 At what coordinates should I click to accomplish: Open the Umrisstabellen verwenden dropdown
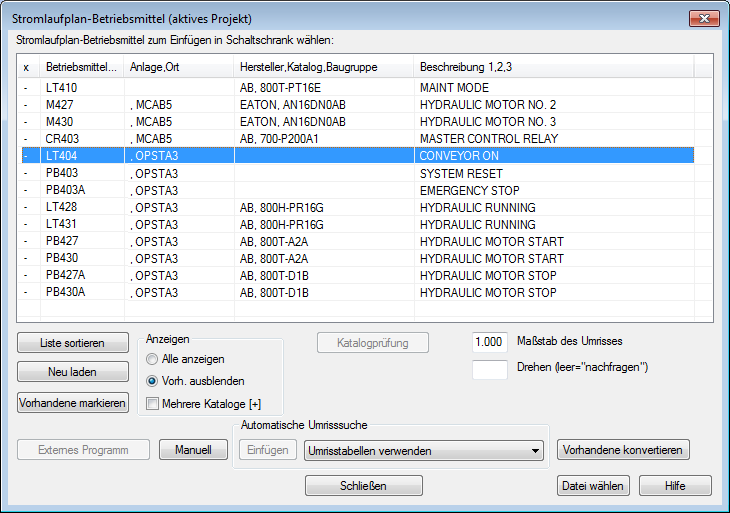pyautogui.click(x=424, y=451)
